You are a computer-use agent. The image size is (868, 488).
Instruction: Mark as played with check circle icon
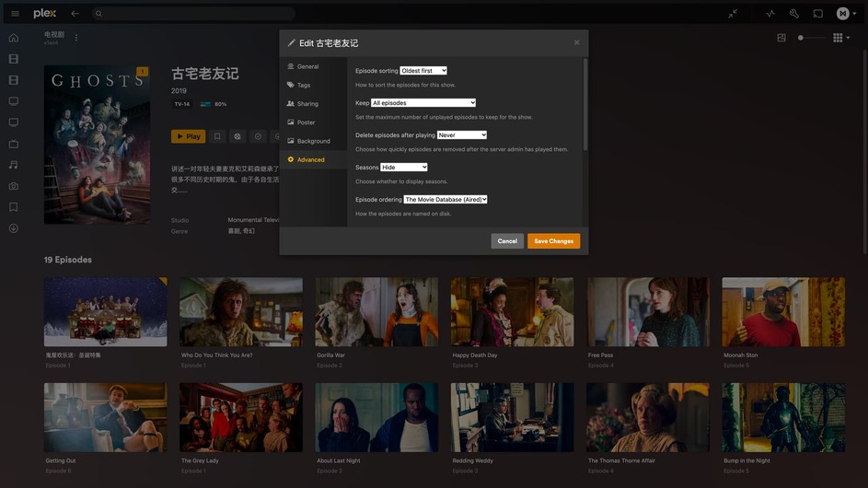click(x=258, y=136)
